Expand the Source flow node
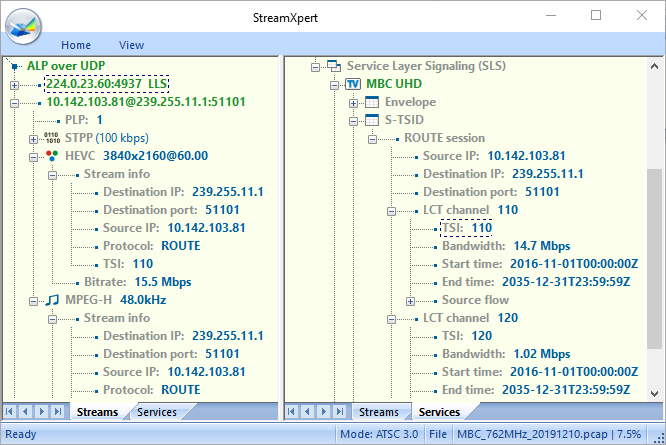The height and width of the screenshot is (445, 666). point(410,300)
